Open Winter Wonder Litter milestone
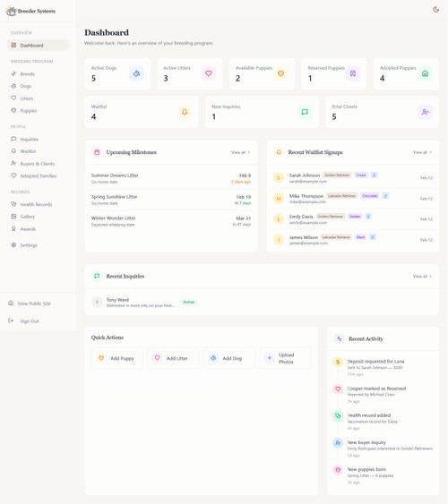 [x=171, y=221]
